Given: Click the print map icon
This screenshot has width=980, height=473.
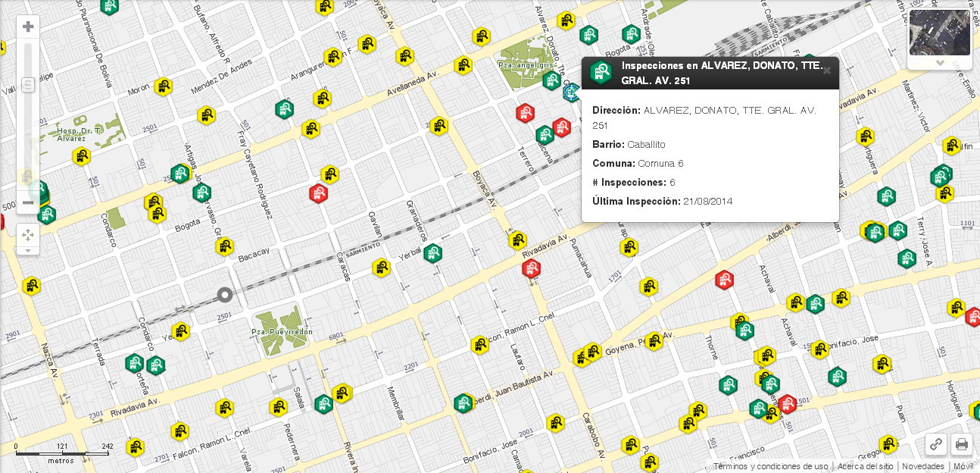Looking at the screenshot, I should pos(961,444).
